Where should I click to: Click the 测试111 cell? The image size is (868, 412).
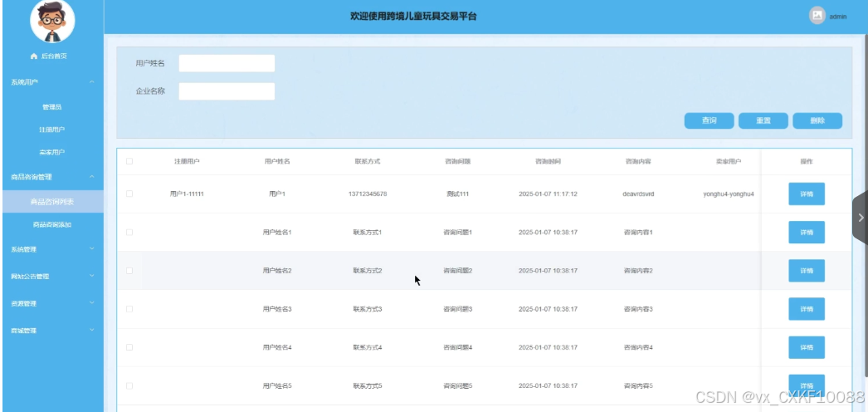[x=458, y=194]
